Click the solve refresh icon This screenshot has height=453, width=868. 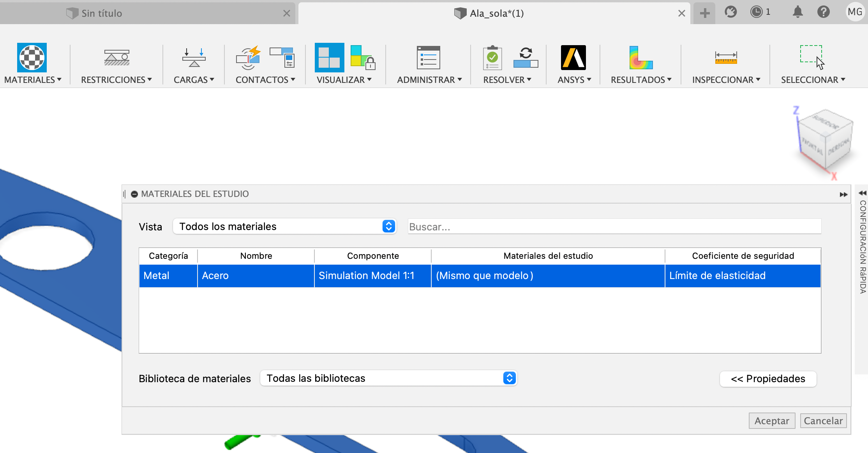point(526,58)
